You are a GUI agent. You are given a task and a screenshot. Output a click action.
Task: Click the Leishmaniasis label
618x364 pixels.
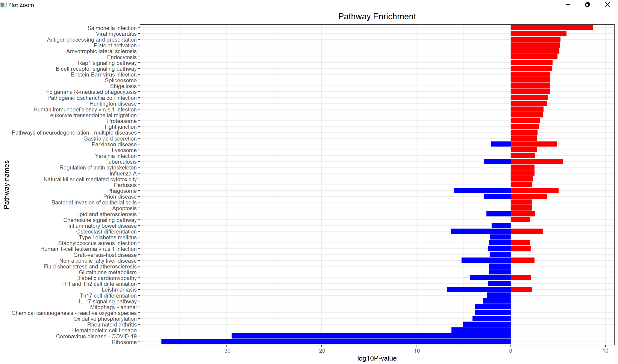pyautogui.click(x=119, y=290)
